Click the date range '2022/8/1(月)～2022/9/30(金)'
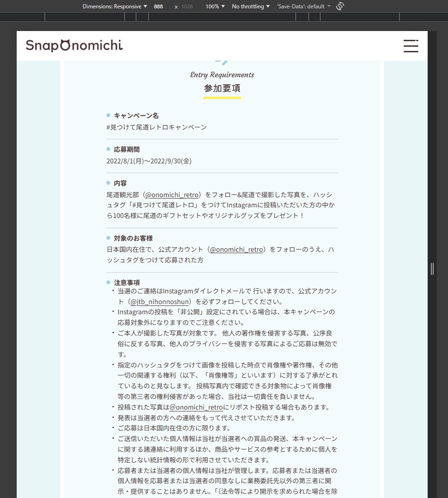Image resolution: width=448 pixels, height=498 pixels. 149,161
